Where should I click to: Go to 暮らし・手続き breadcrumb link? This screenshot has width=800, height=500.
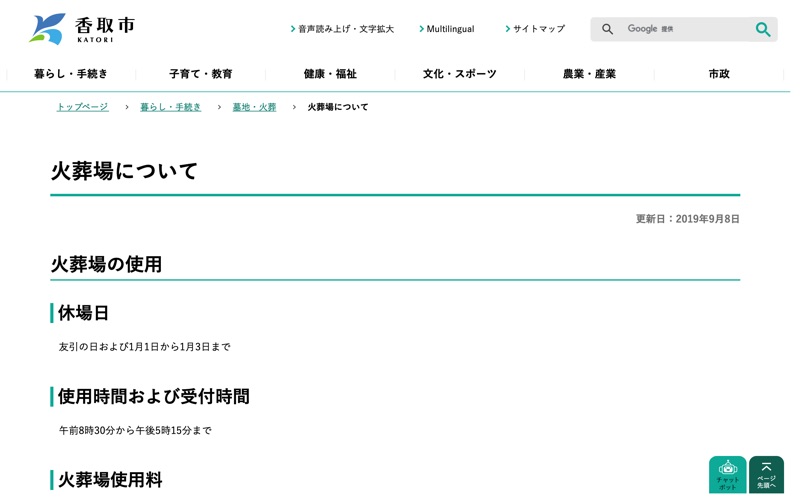(170, 107)
